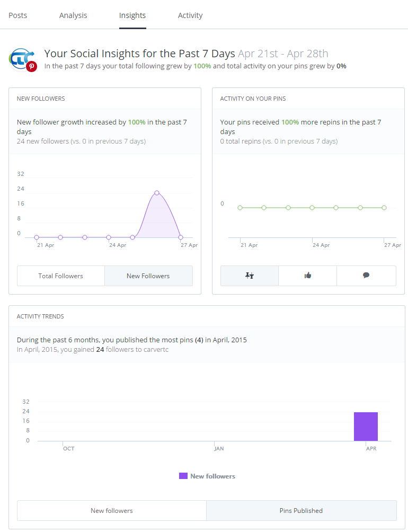Switch to the Analysis tab

[73, 15]
